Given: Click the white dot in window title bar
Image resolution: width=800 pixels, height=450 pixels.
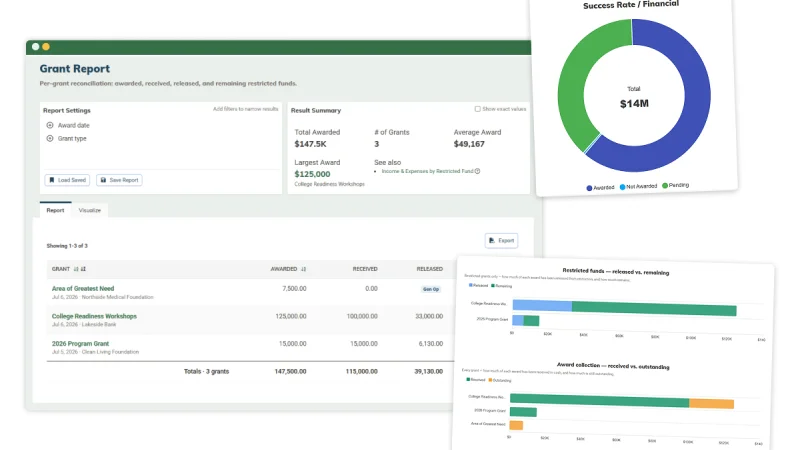Looking at the screenshot, I should (x=35, y=46).
